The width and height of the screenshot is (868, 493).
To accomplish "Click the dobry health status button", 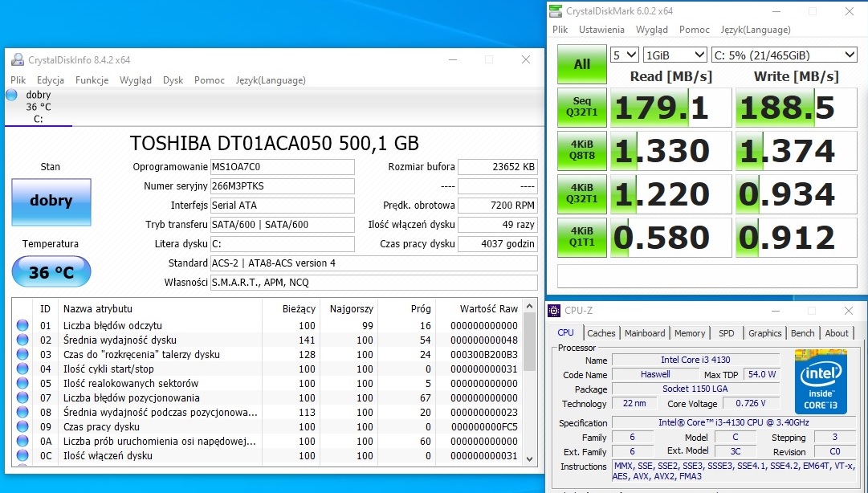I will coord(51,203).
